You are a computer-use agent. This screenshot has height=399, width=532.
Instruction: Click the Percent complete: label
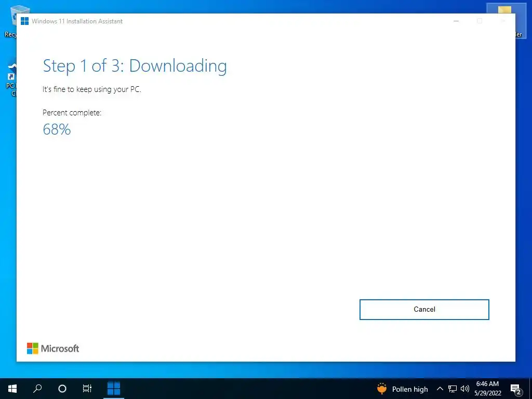click(72, 113)
